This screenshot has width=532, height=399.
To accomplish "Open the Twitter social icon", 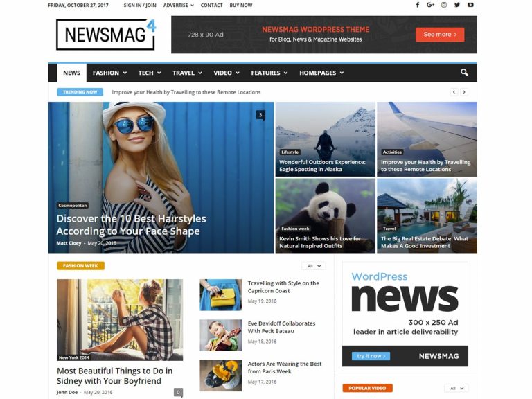I will pos(457,5).
